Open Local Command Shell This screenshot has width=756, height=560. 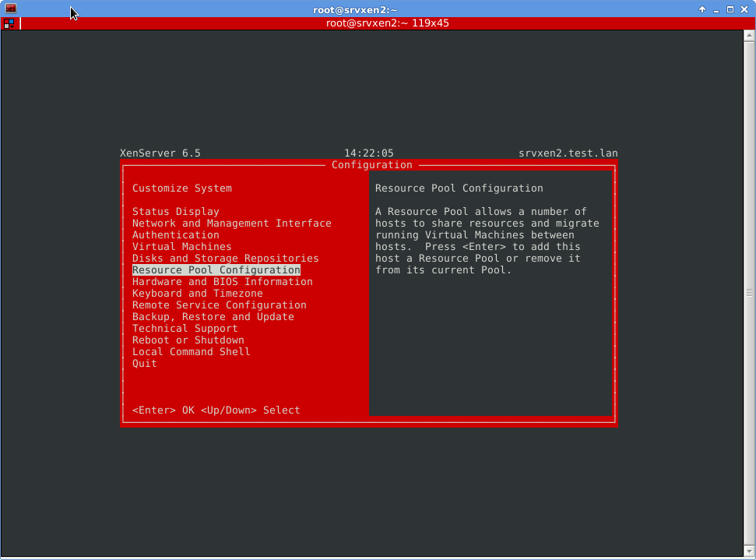pos(191,351)
